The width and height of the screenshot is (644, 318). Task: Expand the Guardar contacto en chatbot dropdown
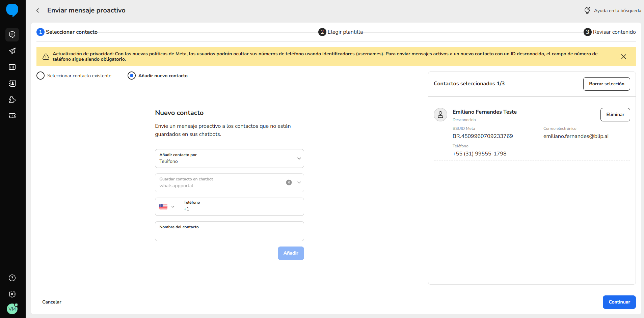[299, 182]
